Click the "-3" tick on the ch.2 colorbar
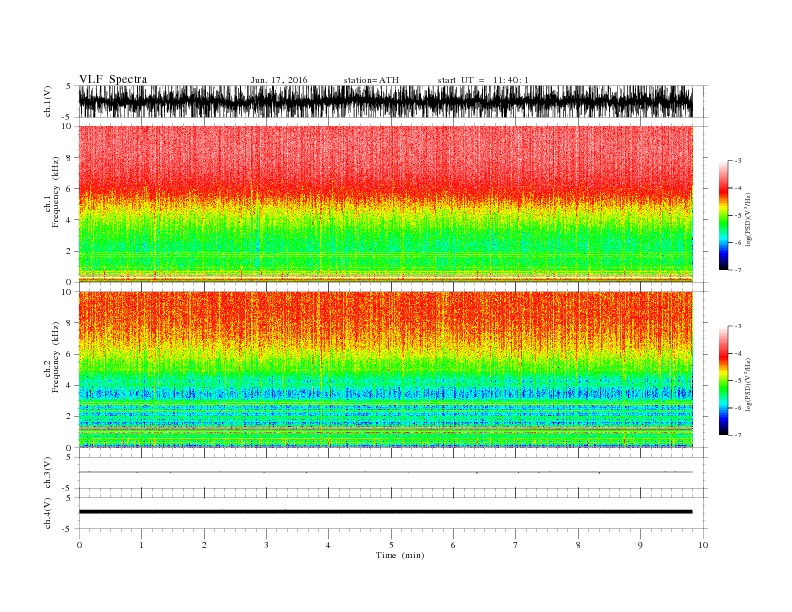This screenshot has height=612, width=792. pyautogui.click(x=737, y=326)
